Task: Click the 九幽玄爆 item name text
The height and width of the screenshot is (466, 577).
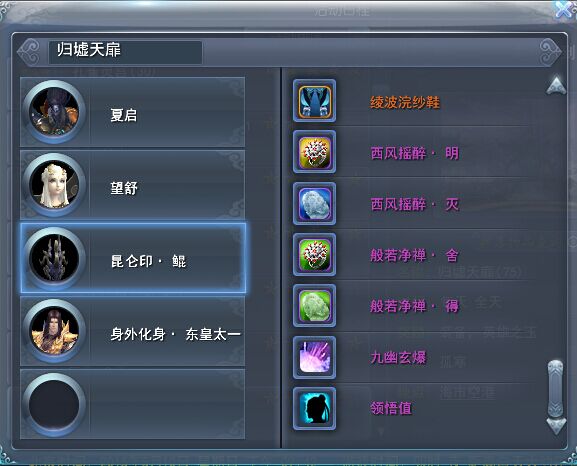Action: click(x=398, y=357)
